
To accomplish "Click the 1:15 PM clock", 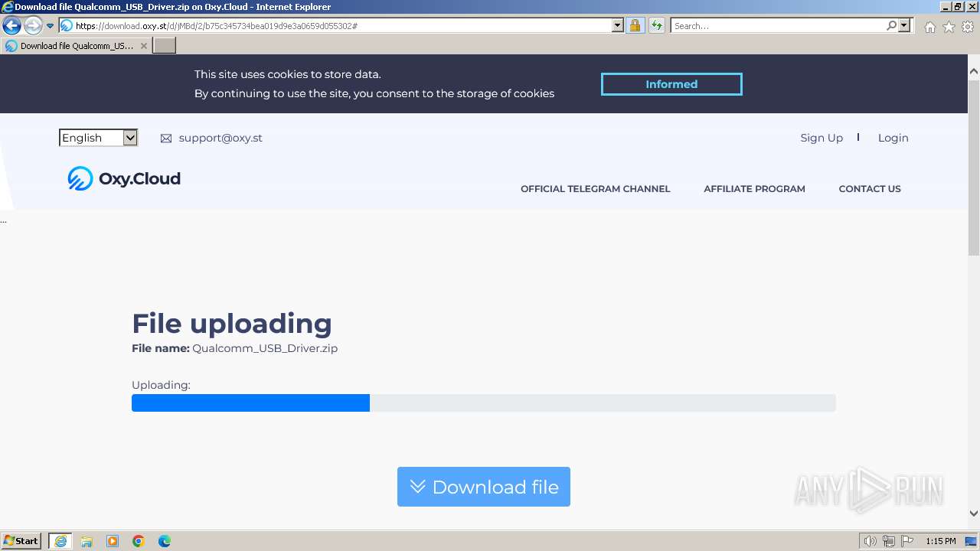I will (x=941, y=541).
